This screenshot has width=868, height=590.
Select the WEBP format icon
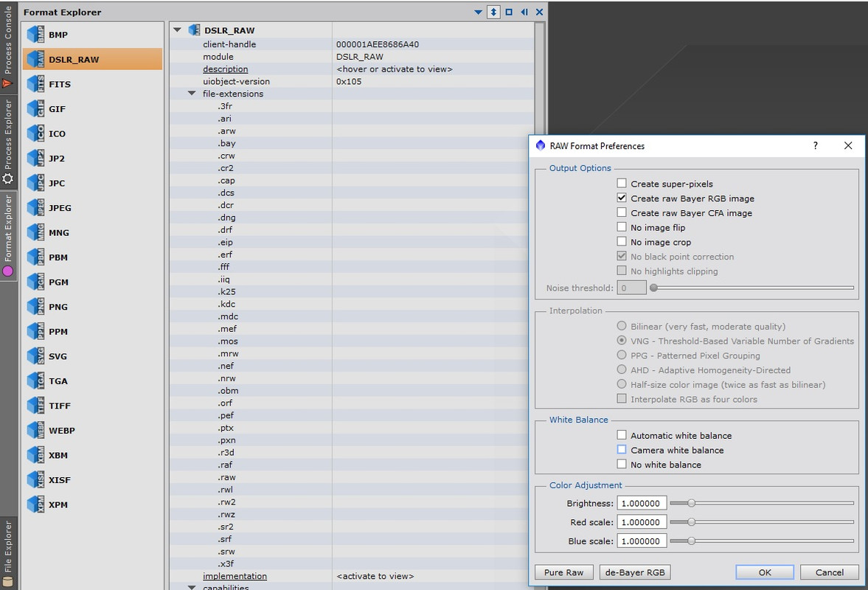pyautogui.click(x=36, y=430)
